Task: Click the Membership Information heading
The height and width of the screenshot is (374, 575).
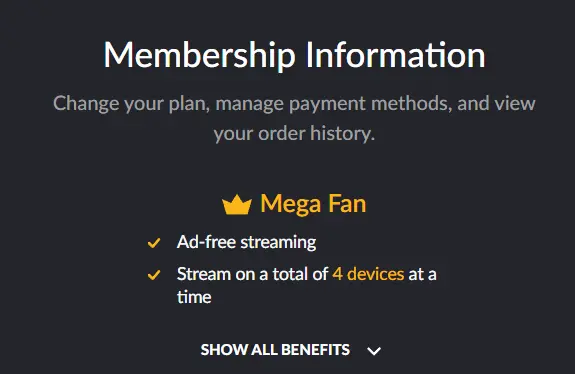Action: (x=294, y=55)
